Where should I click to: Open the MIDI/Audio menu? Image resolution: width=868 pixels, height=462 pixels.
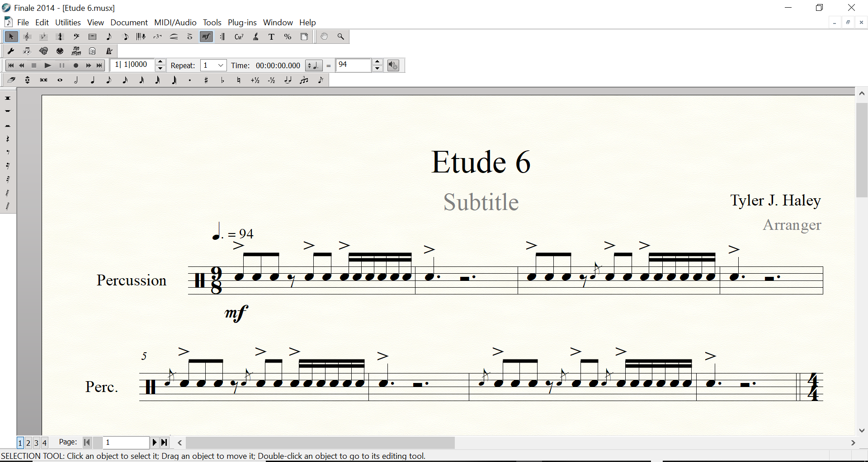tap(175, 22)
